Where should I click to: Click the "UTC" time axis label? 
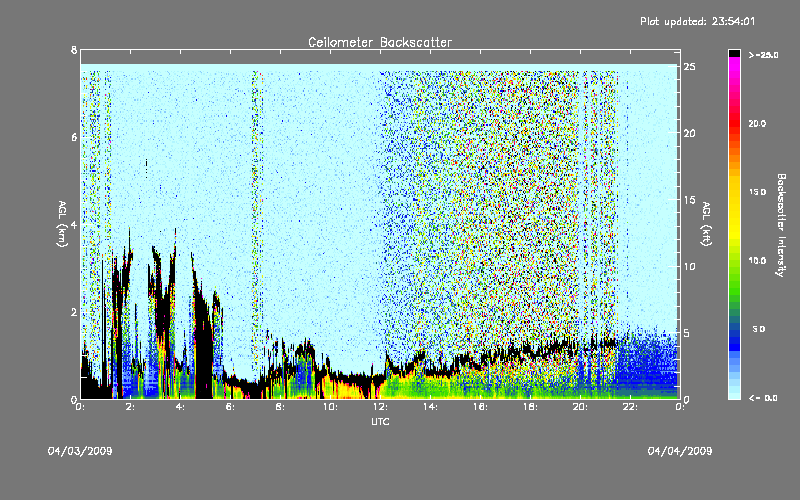pyautogui.click(x=380, y=421)
